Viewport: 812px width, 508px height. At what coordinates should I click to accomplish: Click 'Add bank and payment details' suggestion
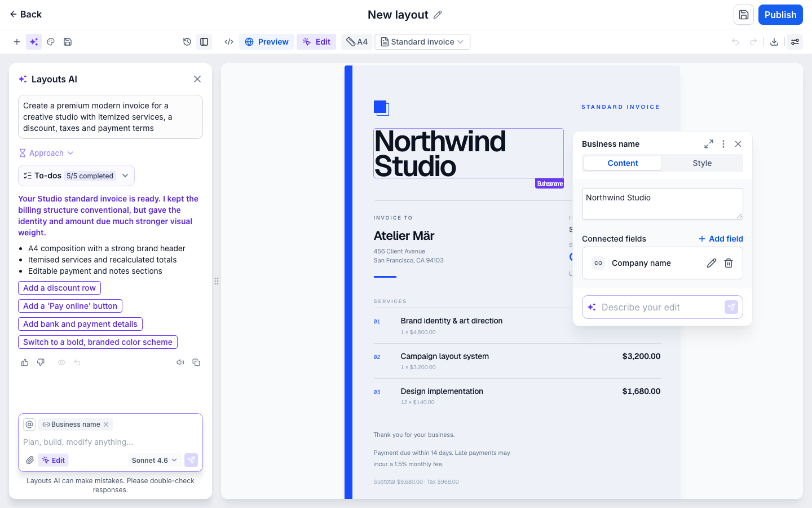click(80, 324)
